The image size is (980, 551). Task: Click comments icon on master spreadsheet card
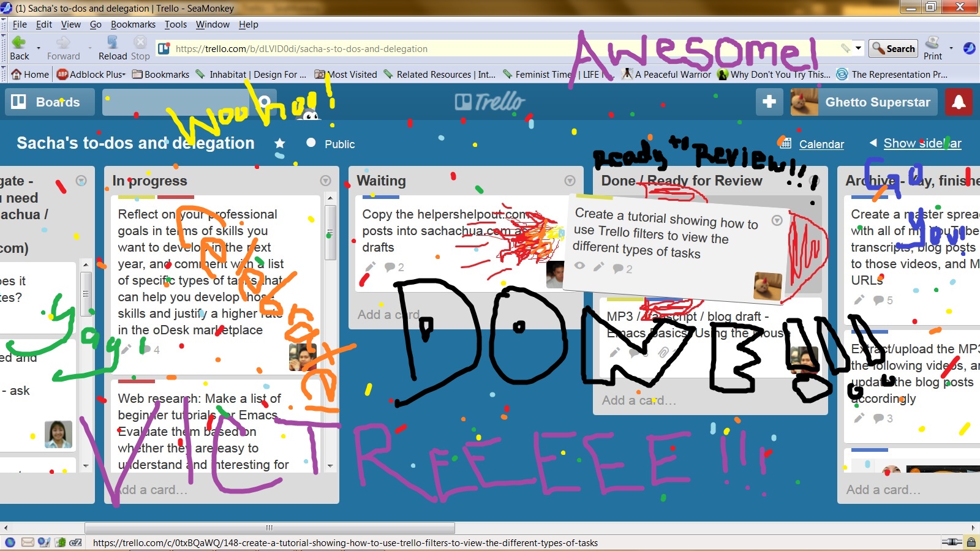pos(879,300)
